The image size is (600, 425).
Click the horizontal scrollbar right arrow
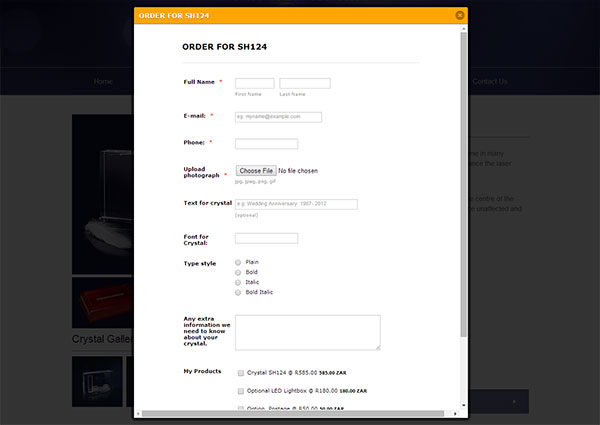(455, 413)
